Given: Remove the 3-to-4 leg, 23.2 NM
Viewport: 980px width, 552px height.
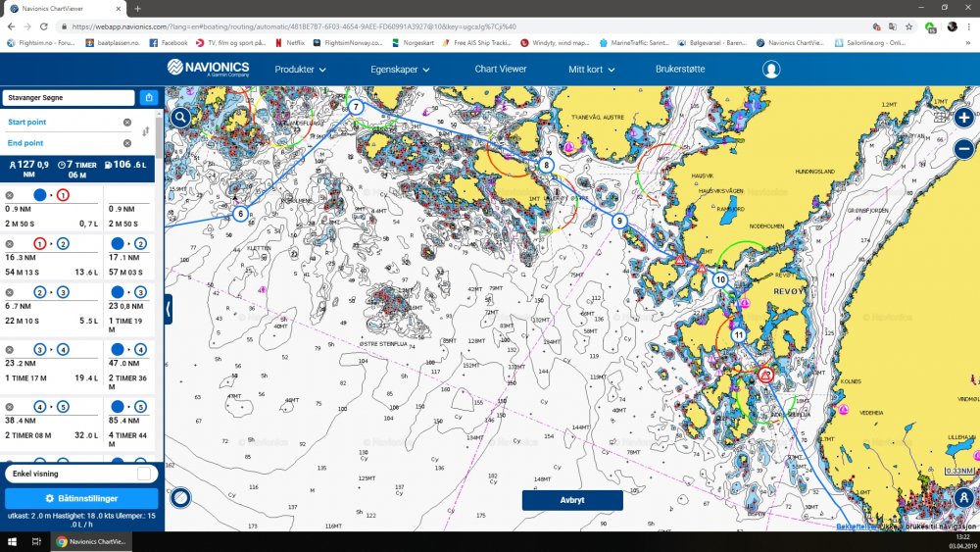Looking at the screenshot, I should point(10,349).
